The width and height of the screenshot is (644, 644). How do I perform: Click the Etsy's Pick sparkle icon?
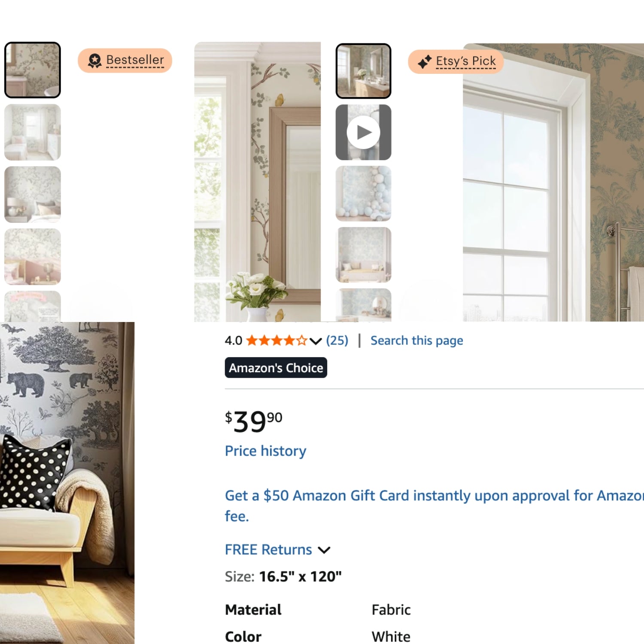pos(425,62)
